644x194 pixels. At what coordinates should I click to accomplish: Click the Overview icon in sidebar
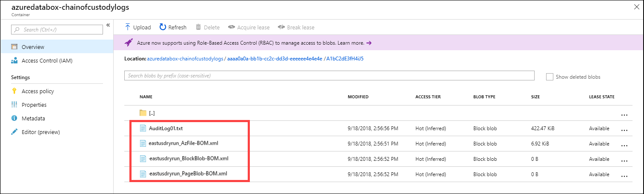coord(14,47)
